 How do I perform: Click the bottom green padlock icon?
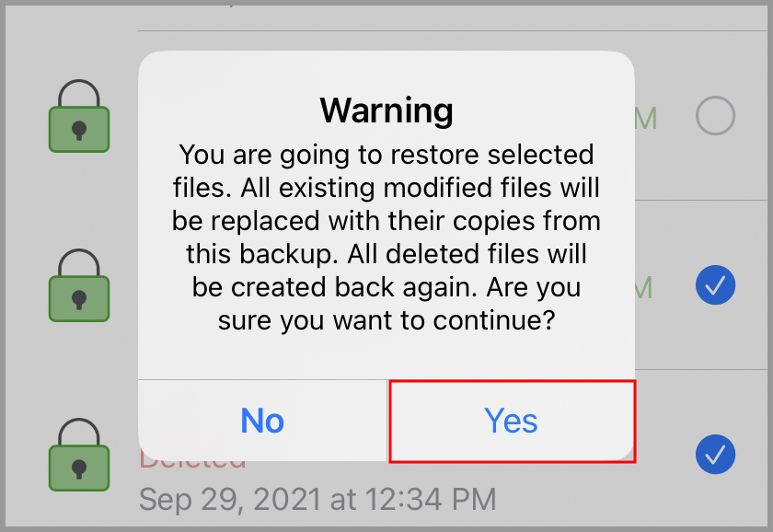tap(79, 455)
